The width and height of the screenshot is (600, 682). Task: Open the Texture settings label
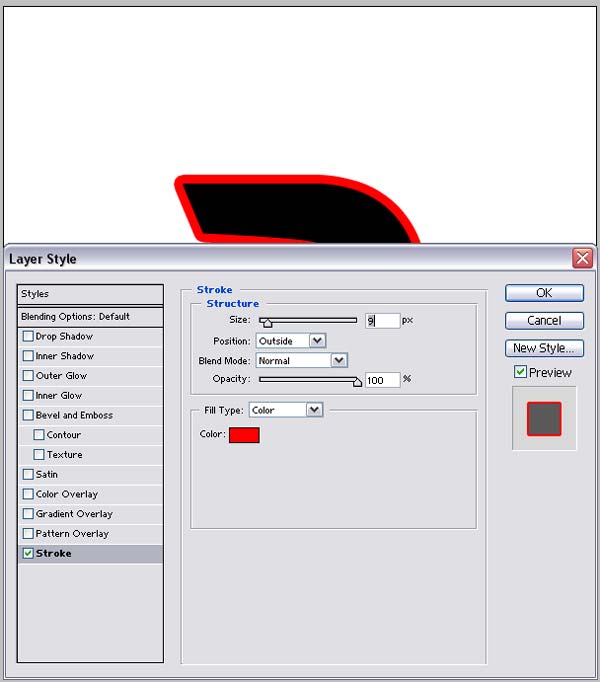pos(64,455)
